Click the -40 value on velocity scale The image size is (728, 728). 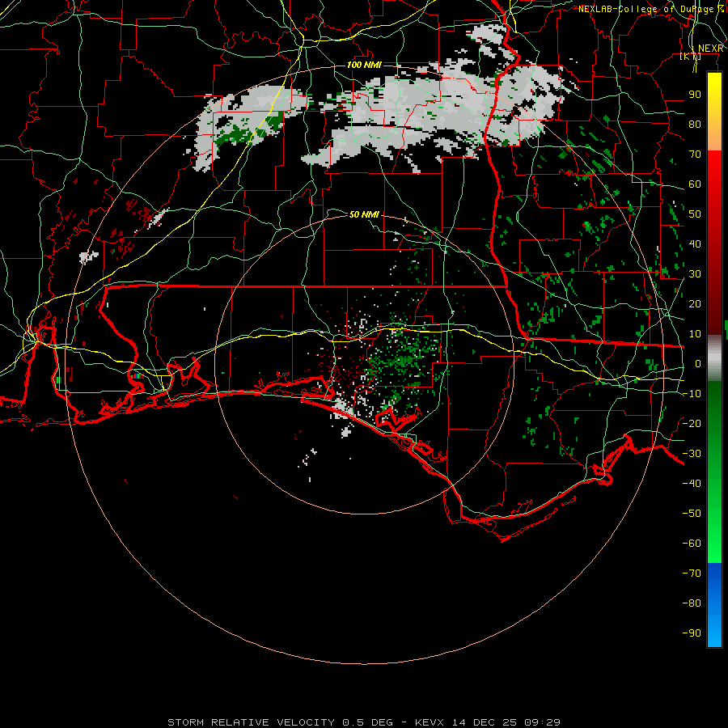pos(692,484)
